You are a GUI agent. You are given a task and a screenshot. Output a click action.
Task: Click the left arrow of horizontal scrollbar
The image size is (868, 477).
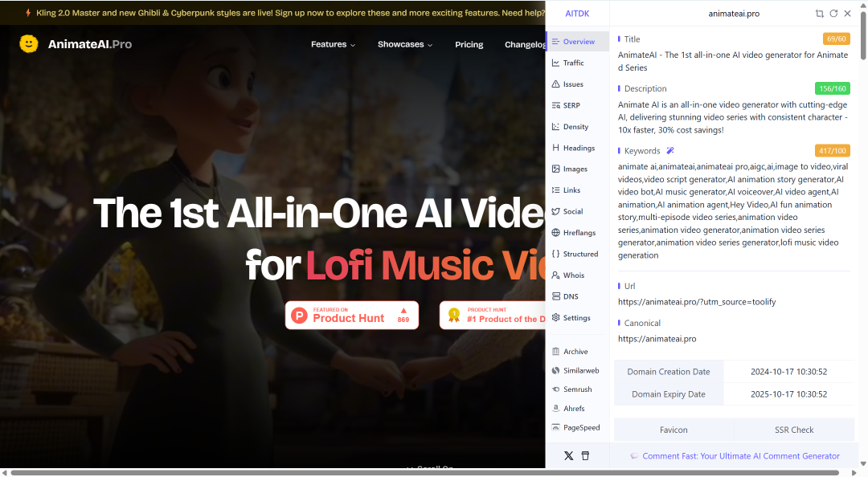coord(4,472)
